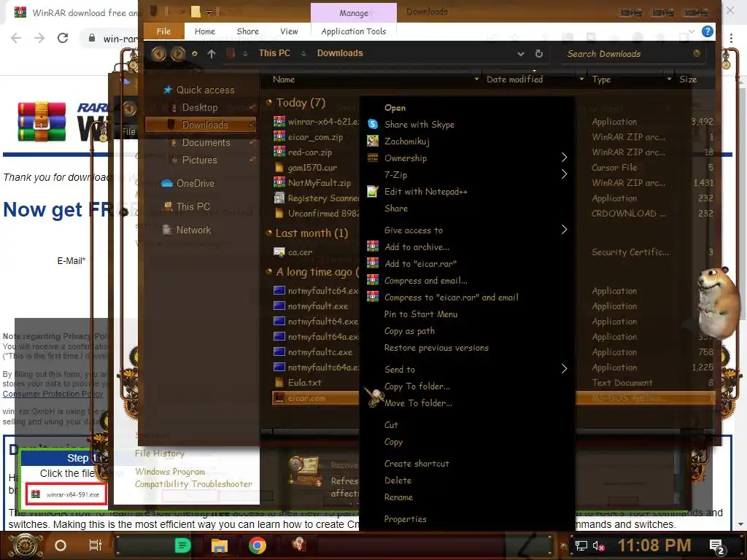Open the Name column filter dropdown
747x560 pixels.
476,79
